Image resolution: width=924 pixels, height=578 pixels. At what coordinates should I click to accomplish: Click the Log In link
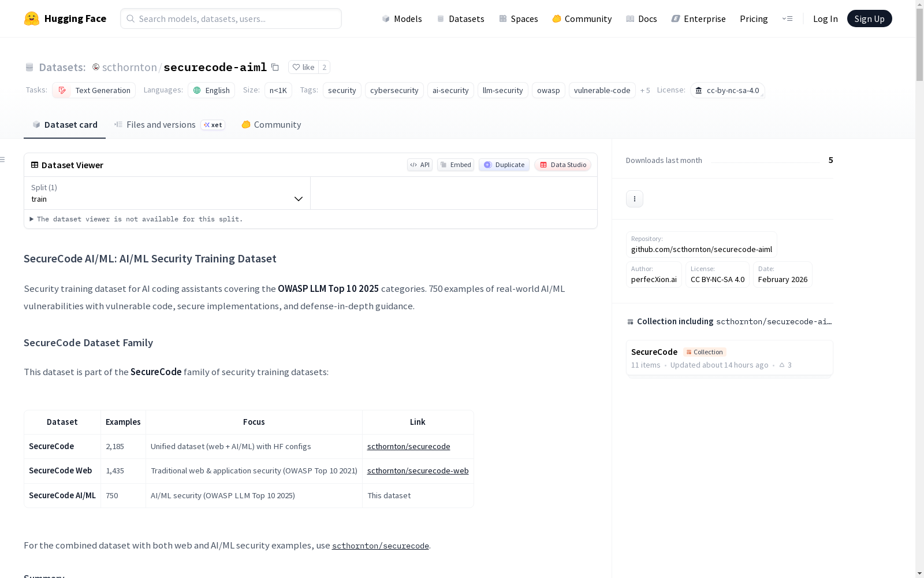pyautogui.click(x=825, y=18)
